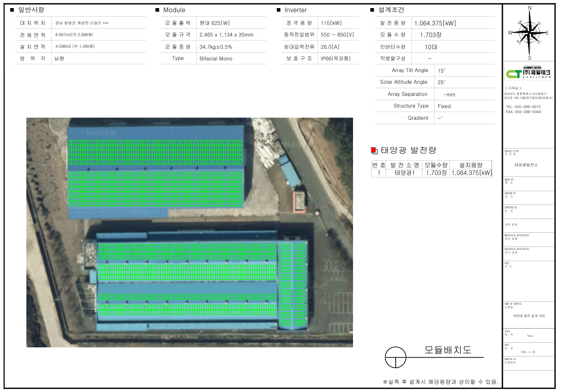This screenshot has width=562, height=392.
Task: Select the Bifacial Mono module type cell
Action: tap(216, 58)
